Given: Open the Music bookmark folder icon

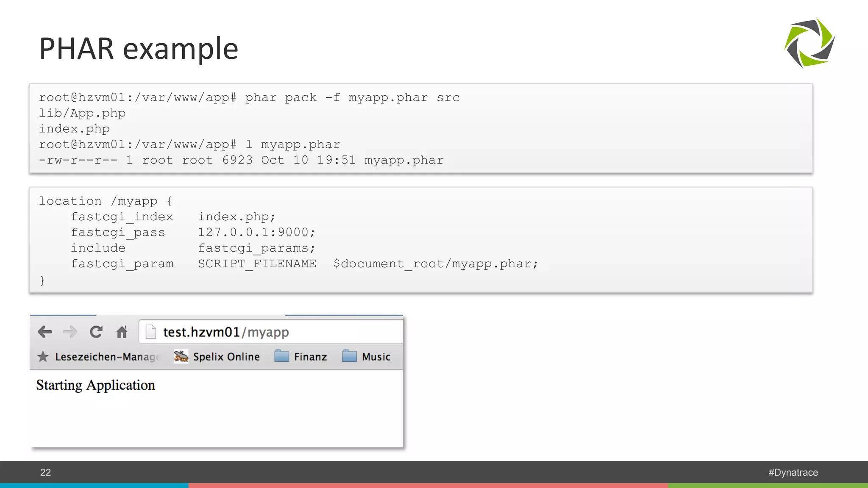Looking at the screenshot, I should (349, 356).
